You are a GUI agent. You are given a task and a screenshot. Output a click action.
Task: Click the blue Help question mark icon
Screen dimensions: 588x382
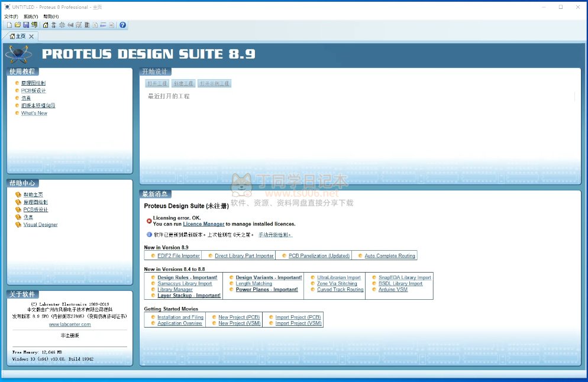pyautogui.click(x=122, y=25)
